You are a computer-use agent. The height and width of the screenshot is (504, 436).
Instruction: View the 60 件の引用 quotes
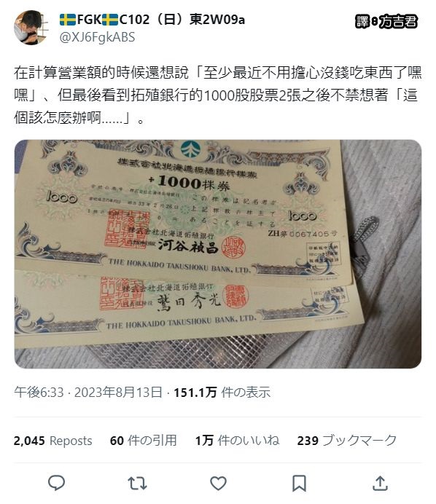click(x=143, y=441)
